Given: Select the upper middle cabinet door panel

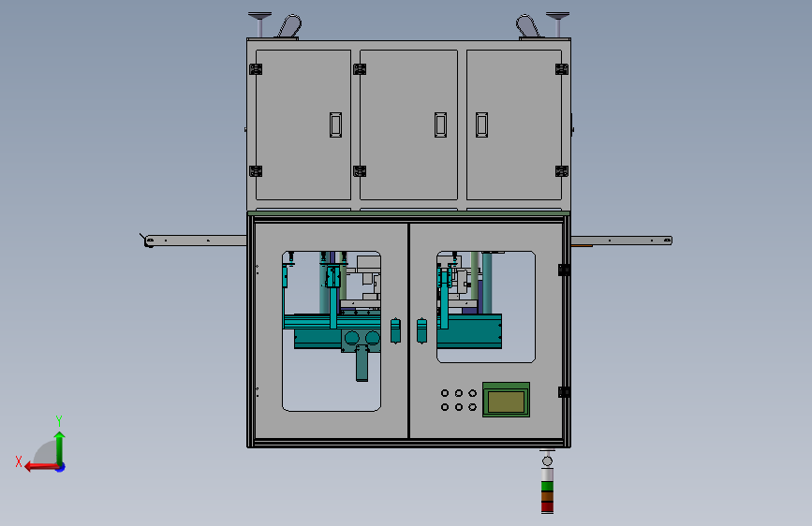Looking at the screenshot, I should pyautogui.click(x=408, y=124).
